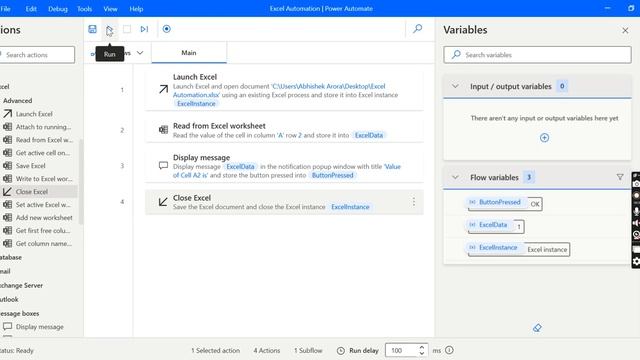Open flow search magnifier icon
The width and height of the screenshot is (640, 360).
(418, 29)
